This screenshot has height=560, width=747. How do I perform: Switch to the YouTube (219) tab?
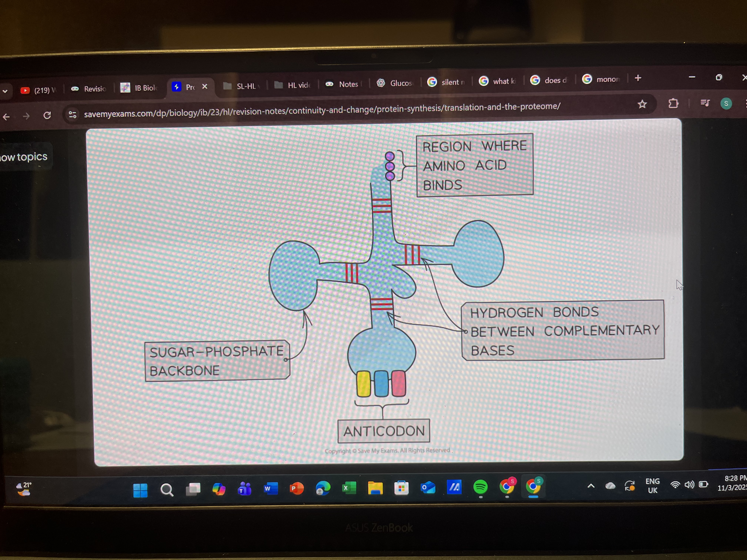coord(38,90)
